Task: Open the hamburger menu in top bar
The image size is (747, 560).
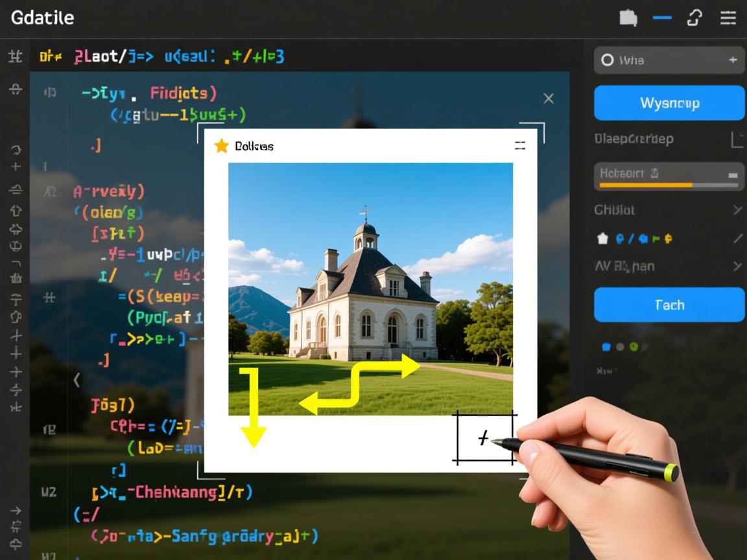Action: tap(728, 18)
